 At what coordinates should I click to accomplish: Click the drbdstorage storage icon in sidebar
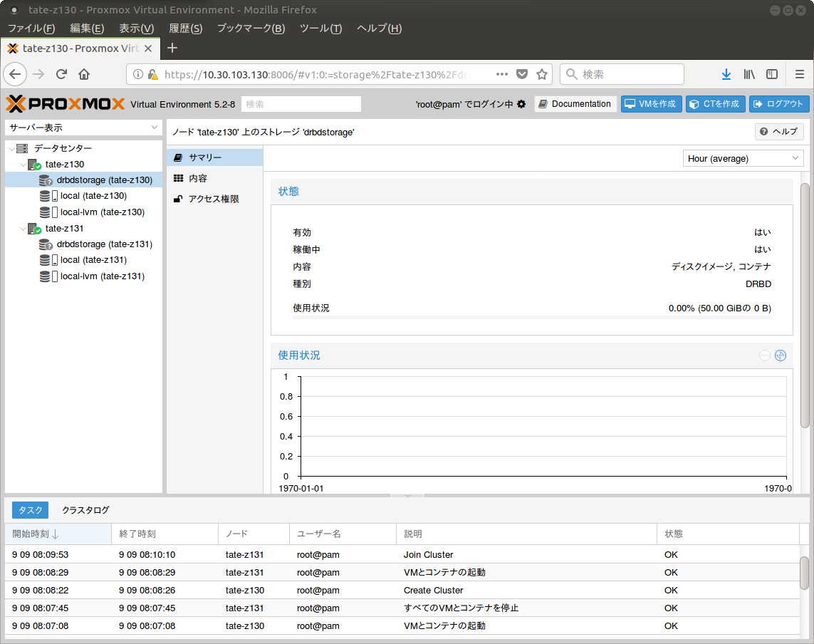click(x=46, y=180)
